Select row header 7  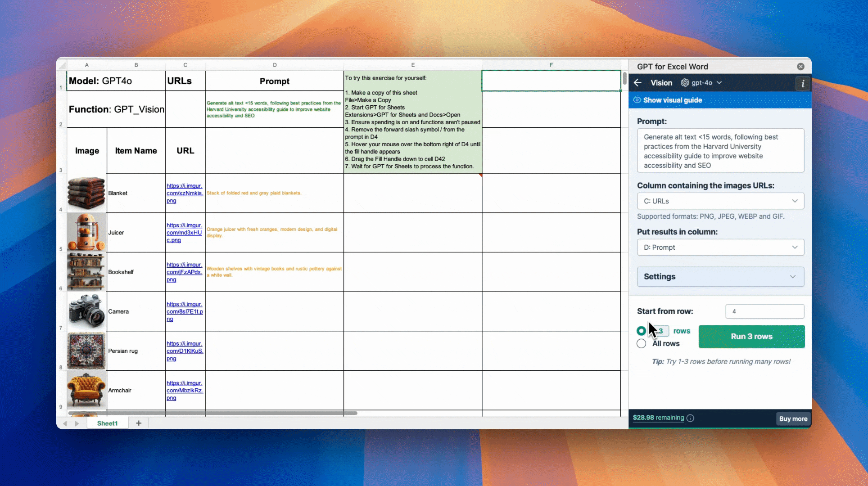(61, 311)
